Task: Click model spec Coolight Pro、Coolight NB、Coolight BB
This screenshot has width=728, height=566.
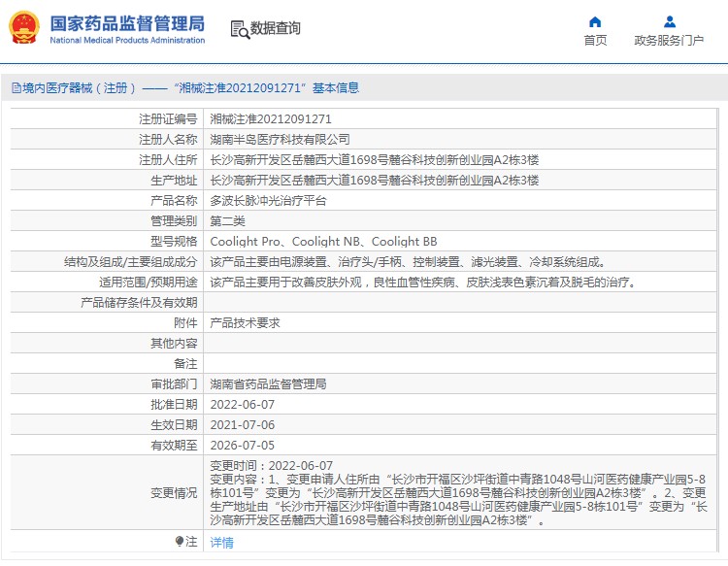Action: pos(323,242)
